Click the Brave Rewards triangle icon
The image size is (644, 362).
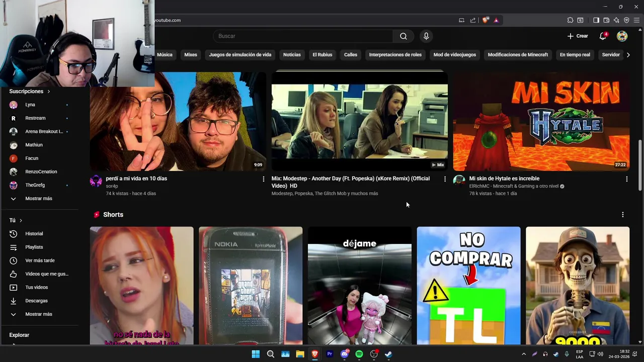496,20
